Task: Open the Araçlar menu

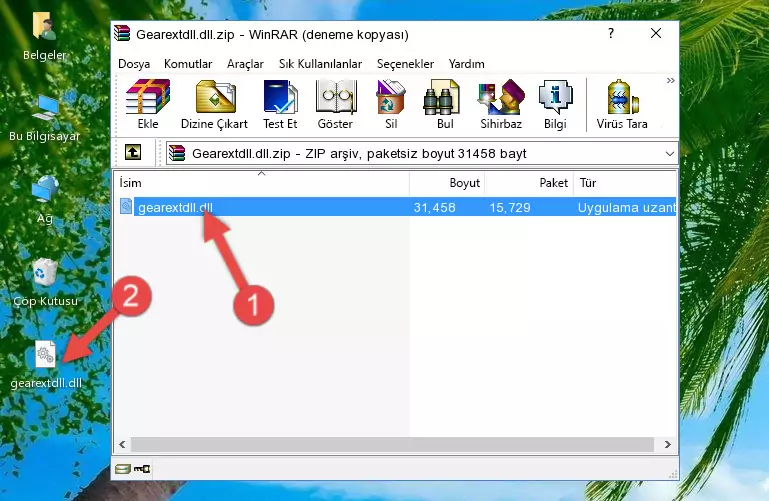Action: pos(245,64)
